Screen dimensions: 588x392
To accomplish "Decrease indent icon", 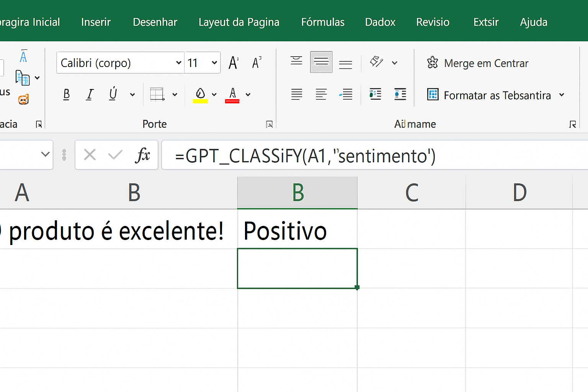I will [x=375, y=94].
